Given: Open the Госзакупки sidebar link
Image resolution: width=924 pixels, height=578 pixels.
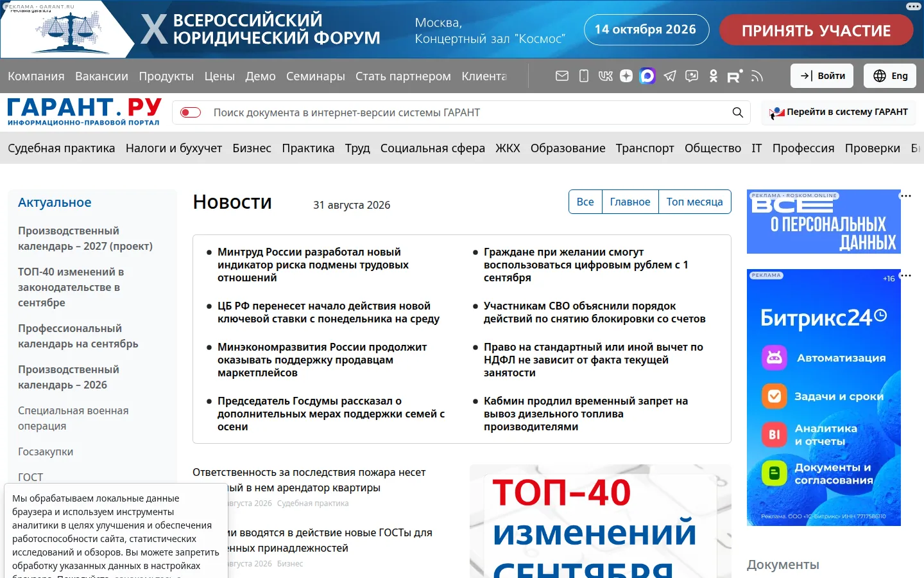Looking at the screenshot, I should (x=46, y=451).
